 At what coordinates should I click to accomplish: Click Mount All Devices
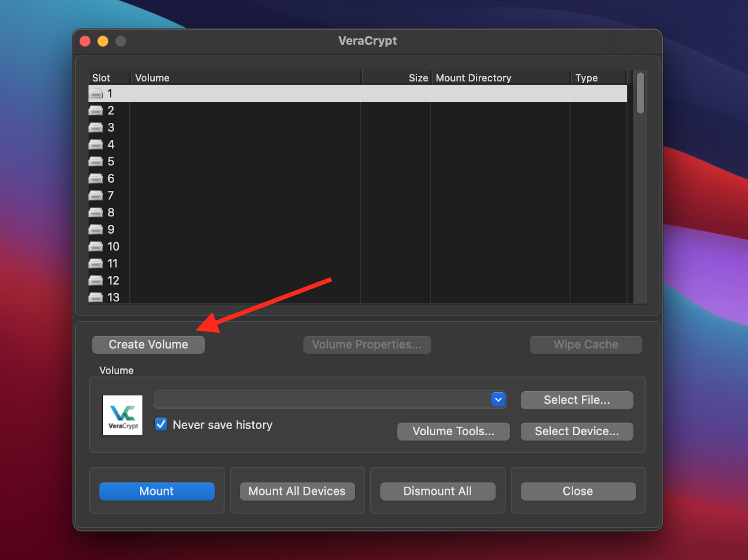click(x=297, y=491)
